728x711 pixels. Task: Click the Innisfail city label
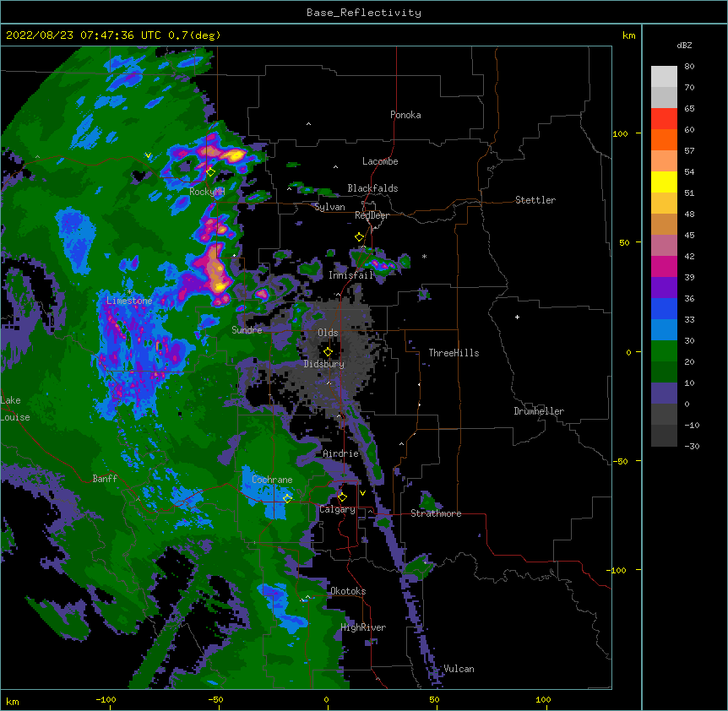[x=351, y=275]
